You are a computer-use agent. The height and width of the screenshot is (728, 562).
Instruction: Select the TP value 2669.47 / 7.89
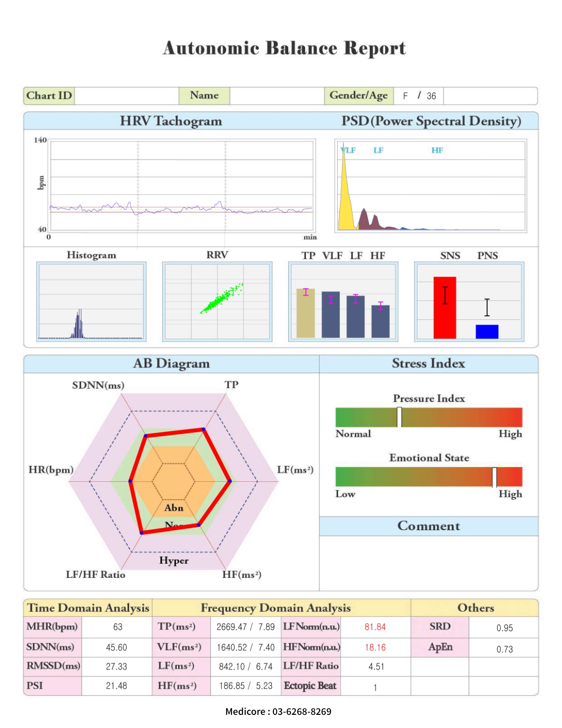[246, 627]
